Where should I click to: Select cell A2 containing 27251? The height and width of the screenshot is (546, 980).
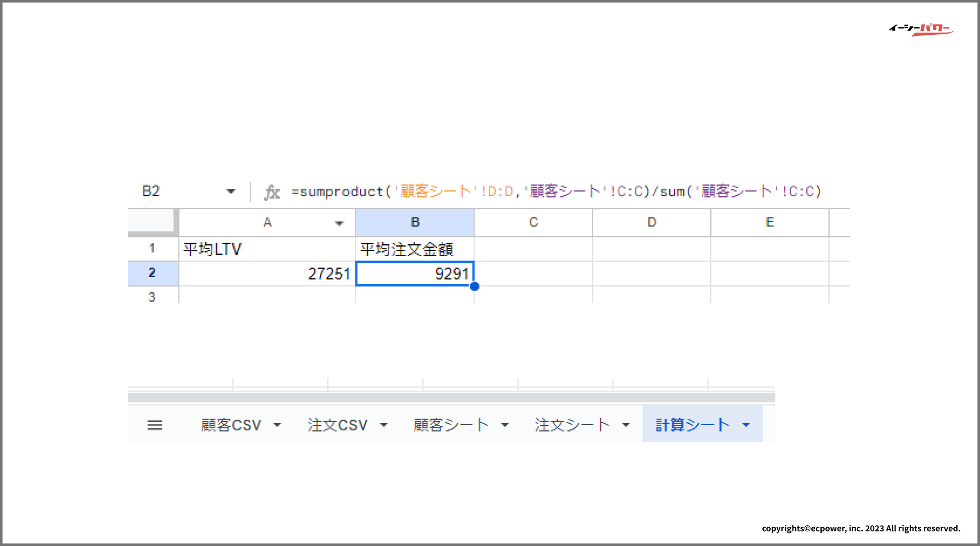coord(267,274)
